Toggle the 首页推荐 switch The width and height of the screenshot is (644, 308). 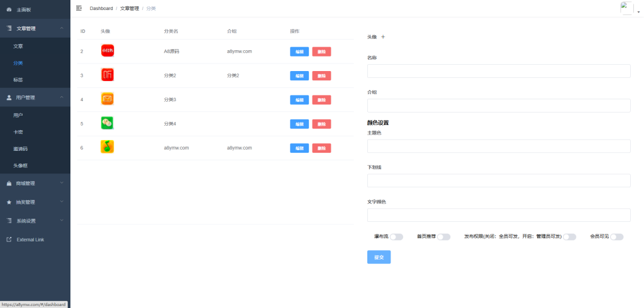tap(443, 237)
